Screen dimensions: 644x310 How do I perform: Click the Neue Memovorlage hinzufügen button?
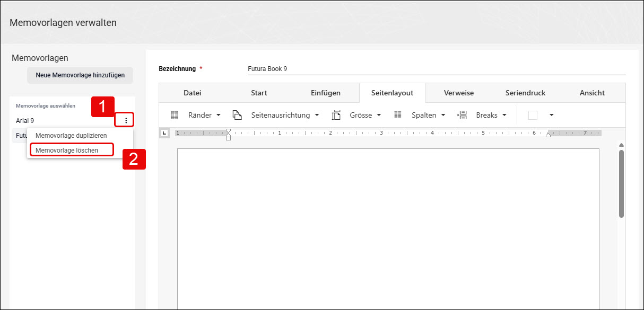pos(80,75)
